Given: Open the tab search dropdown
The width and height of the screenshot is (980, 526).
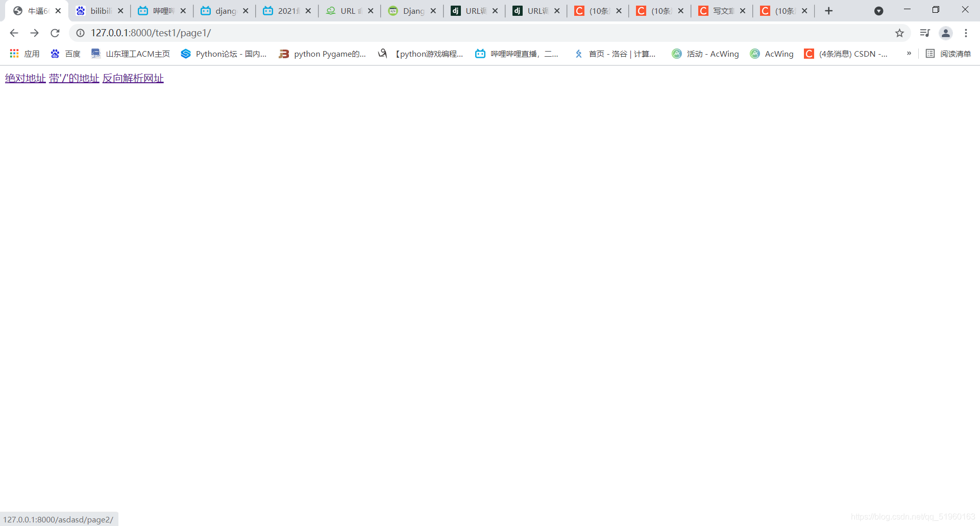Looking at the screenshot, I should (x=878, y=11).
